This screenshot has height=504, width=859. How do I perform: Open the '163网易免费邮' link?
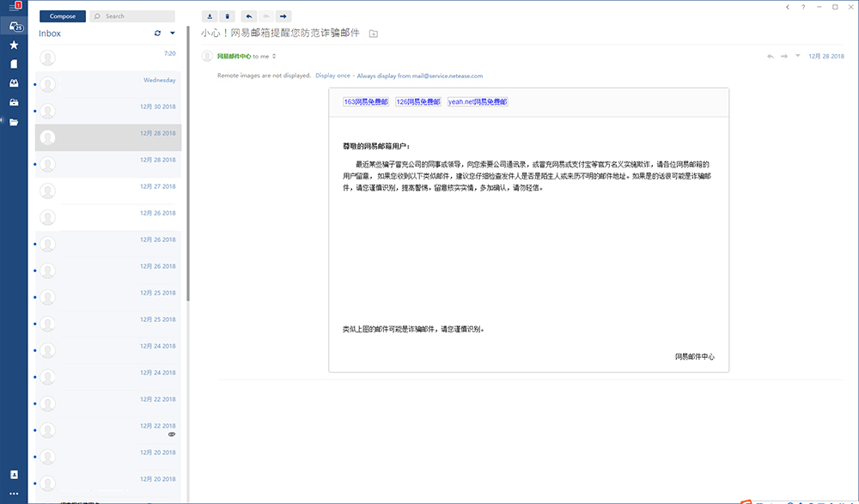(366, 101)
